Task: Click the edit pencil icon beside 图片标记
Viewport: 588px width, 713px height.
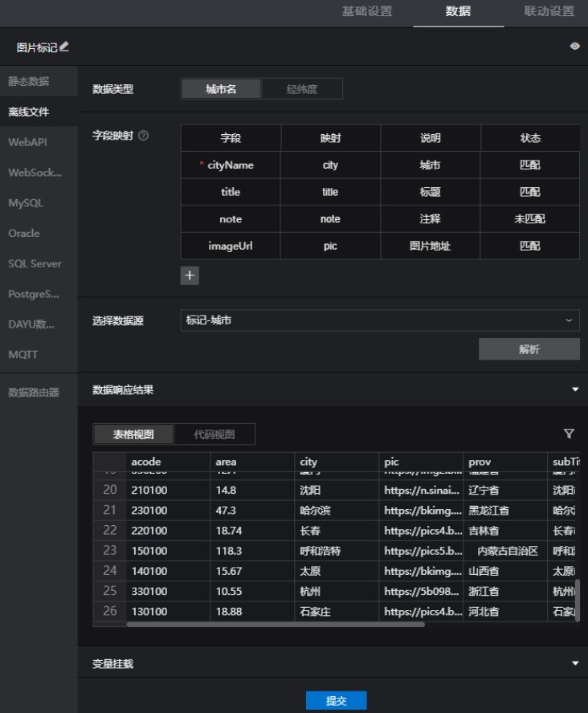Action: [64, 47]
